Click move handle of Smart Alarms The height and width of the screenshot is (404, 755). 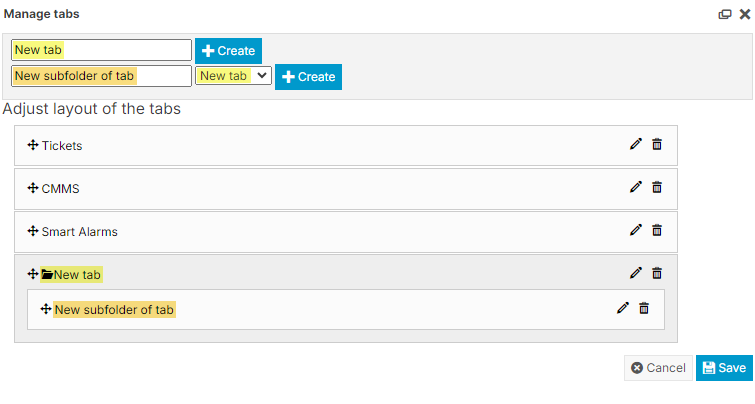pos(33,231)
